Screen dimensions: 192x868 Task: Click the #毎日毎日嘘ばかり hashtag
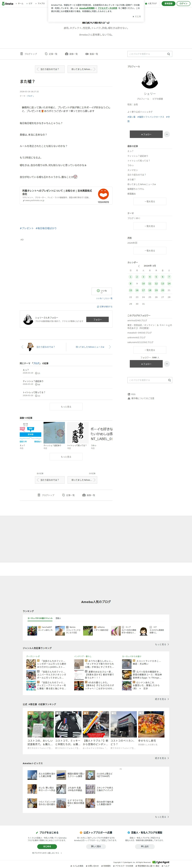coord(46,228)
